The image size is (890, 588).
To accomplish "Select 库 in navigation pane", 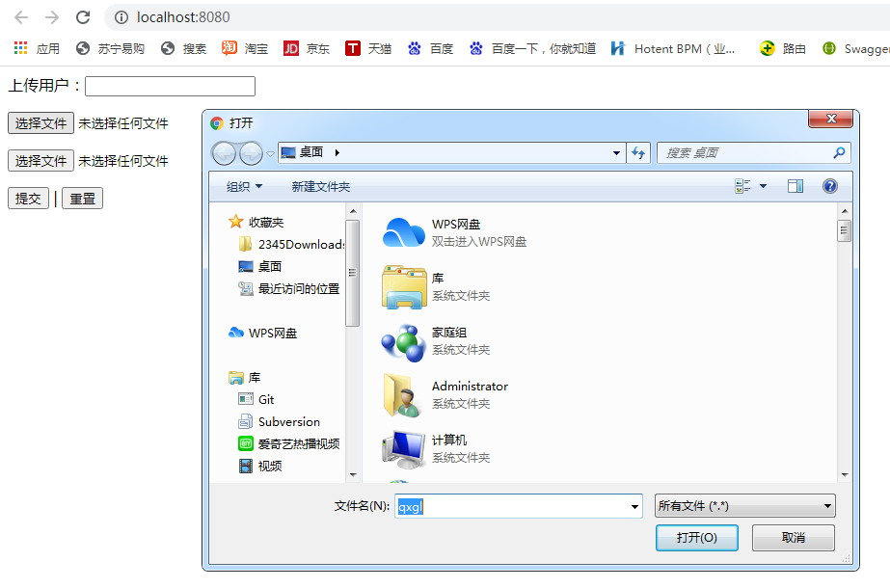I will coord(245,377).
